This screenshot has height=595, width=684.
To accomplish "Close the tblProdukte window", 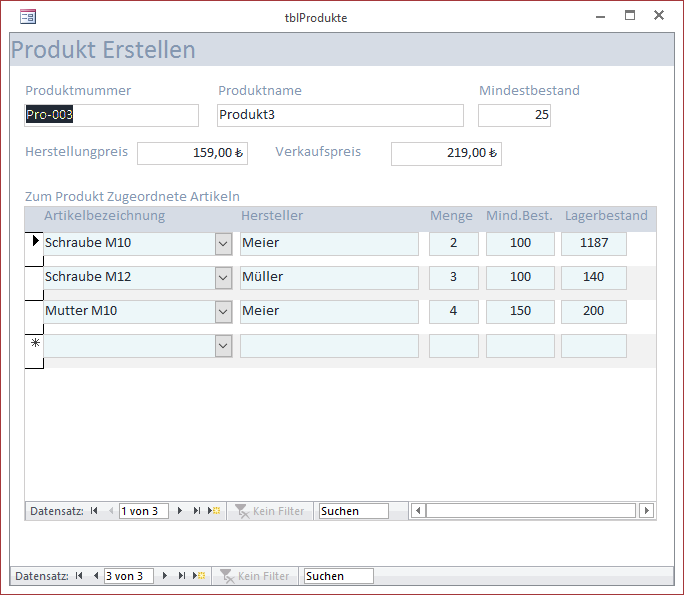I will (659, 15).
